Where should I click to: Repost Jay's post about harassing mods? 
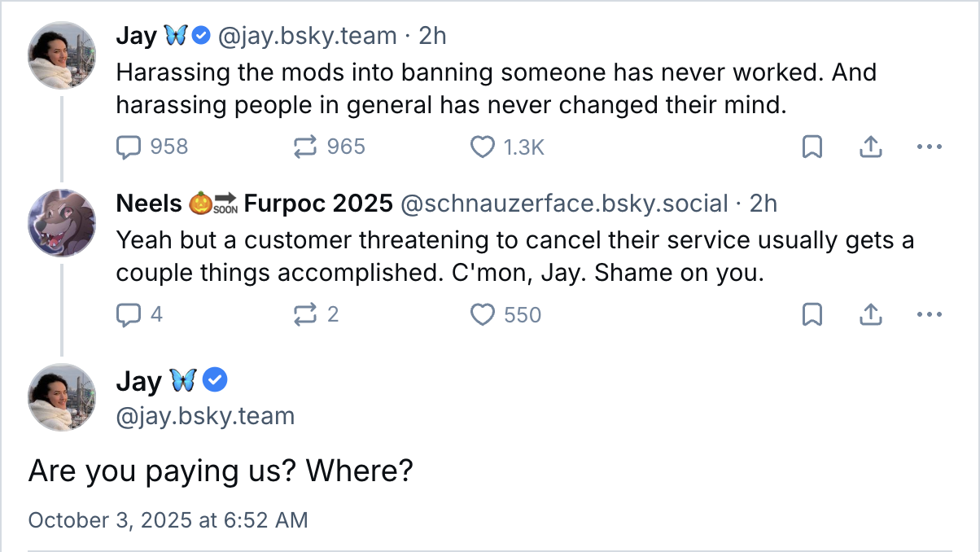pos(304,147)
